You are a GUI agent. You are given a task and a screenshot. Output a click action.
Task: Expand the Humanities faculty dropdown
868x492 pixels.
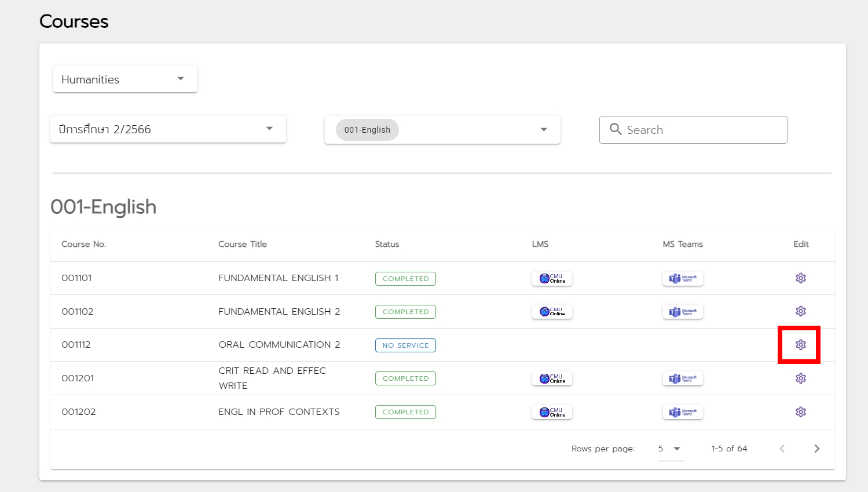point(125,79)
